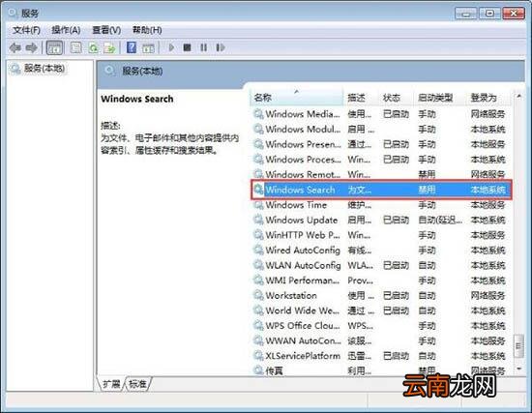532x413 pixels.
Task: Open the 查看(V) menu
Action: pyautogui.click(x=106, y=30)
